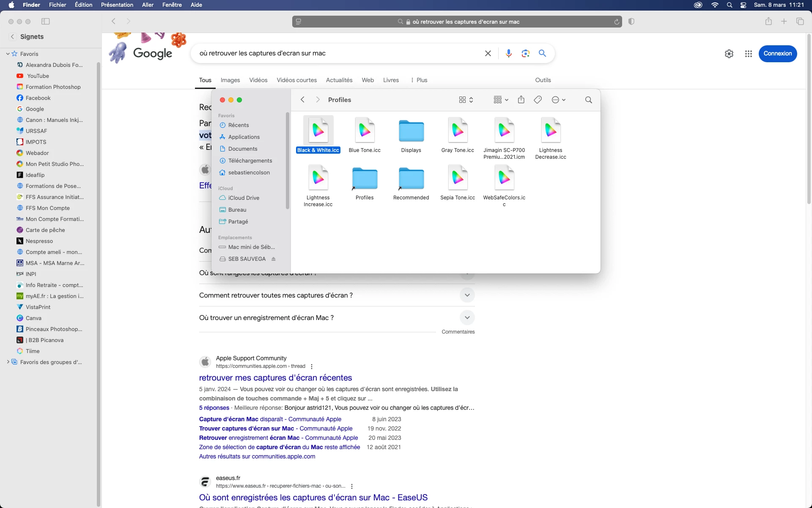Open Finder view mode switcher dropdown
The width and height of the screenshot is (812, 508).
click(x=466, y=100)
